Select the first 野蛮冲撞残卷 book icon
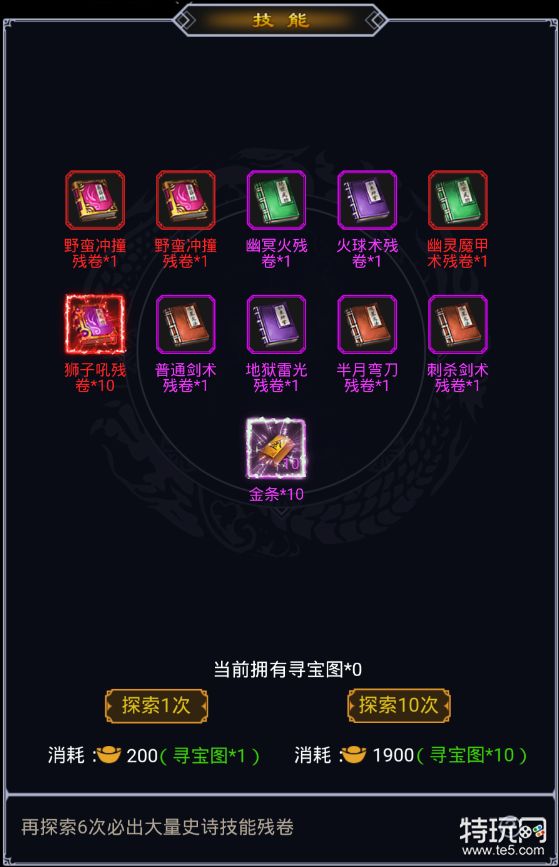559x867 pixels. pos(95,200)
